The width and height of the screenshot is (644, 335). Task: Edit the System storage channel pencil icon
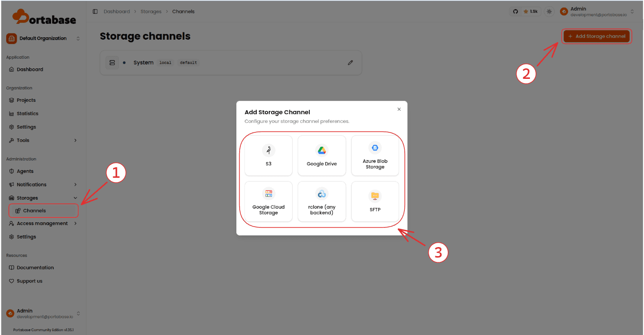(350, 63)
